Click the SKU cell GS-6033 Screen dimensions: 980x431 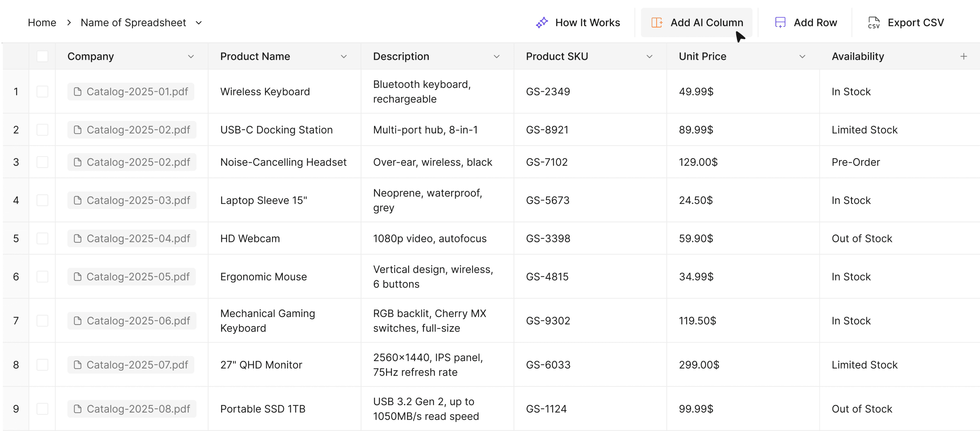[590, 365]
